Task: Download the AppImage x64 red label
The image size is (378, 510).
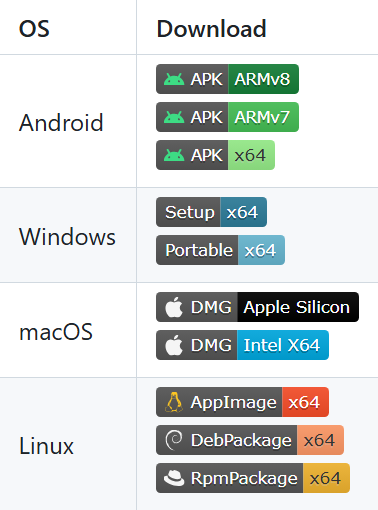Action: 305,402
